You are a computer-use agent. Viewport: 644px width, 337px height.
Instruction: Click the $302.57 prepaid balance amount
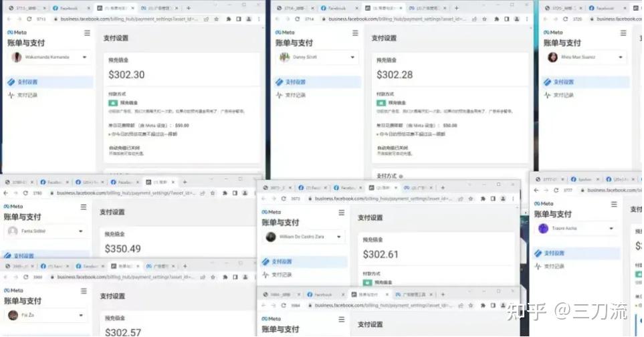coord(123,332)
